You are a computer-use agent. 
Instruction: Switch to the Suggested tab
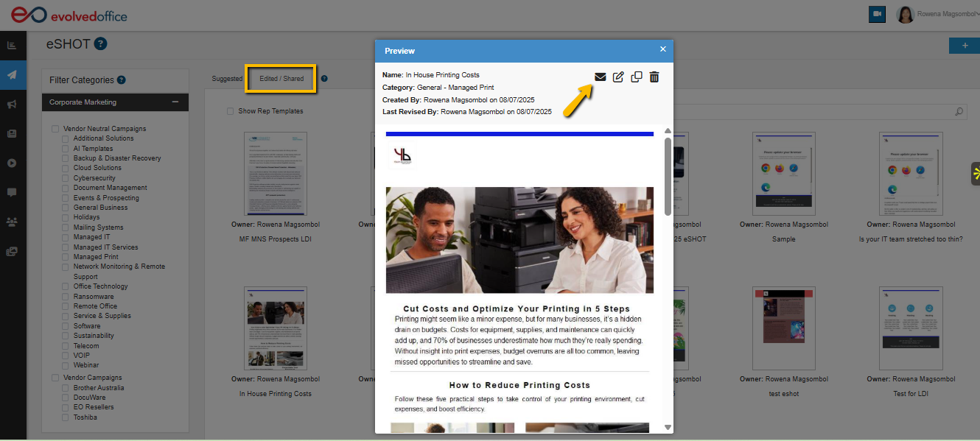click(x=227, y=79)
